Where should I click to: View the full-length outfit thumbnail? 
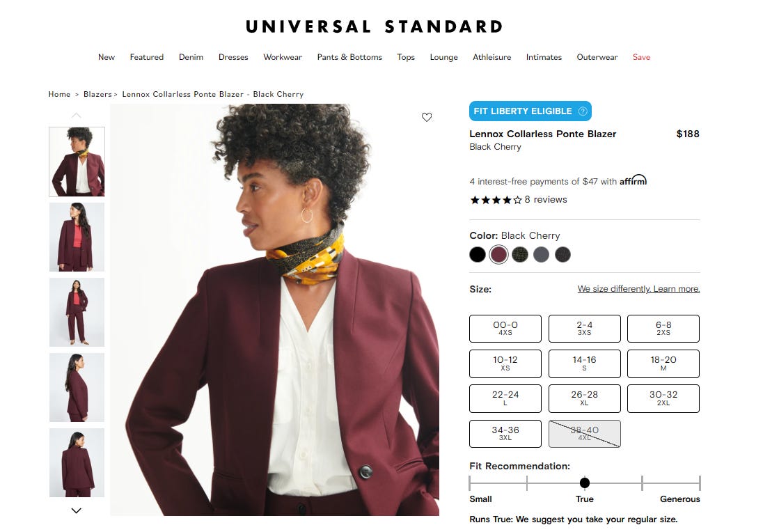pyautogui.click(x=77, y=312)
